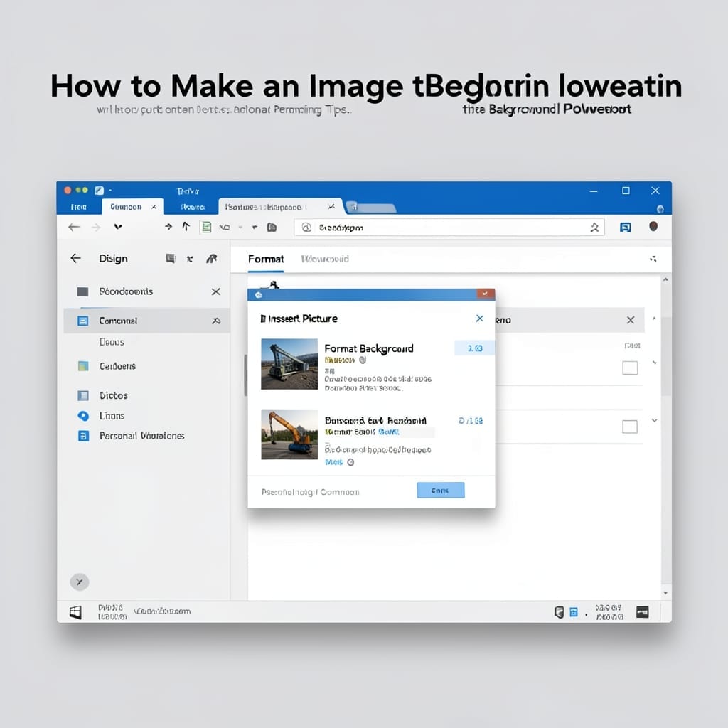Go back with the toolbar's left arrow
This screenshot has height=728, width=728.
(74, 227)
